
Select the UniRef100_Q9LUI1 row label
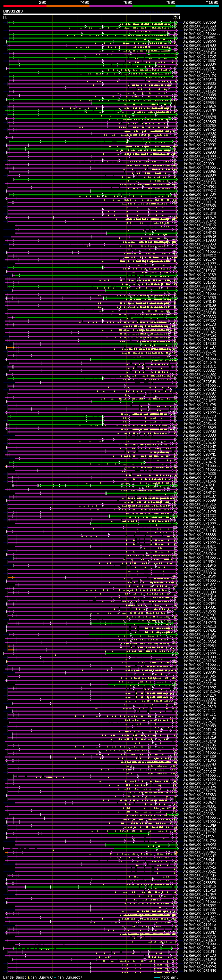(199, 114)
